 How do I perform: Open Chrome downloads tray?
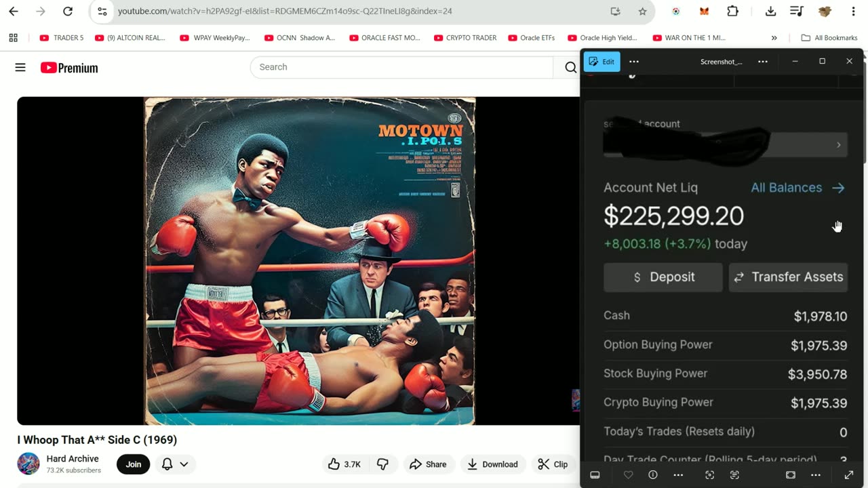point(770,12)
